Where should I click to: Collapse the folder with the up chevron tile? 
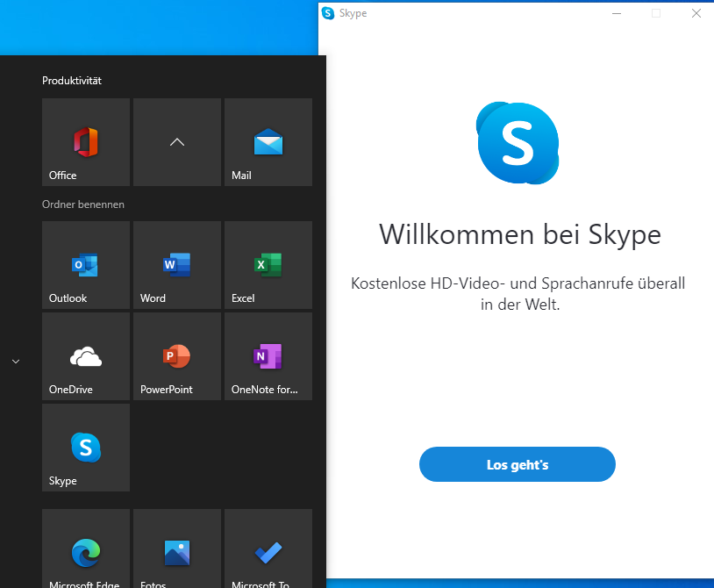pyautogui.click(x=177, y=142)
